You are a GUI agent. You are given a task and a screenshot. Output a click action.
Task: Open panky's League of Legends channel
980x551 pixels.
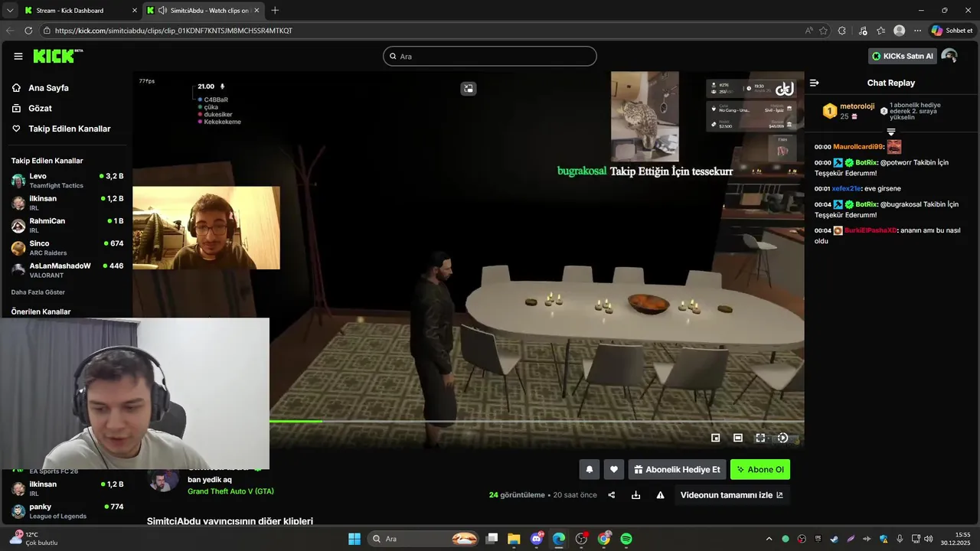[67, 511]
